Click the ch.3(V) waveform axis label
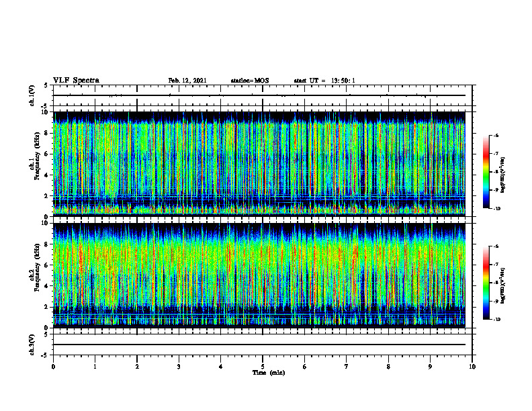 32,345
